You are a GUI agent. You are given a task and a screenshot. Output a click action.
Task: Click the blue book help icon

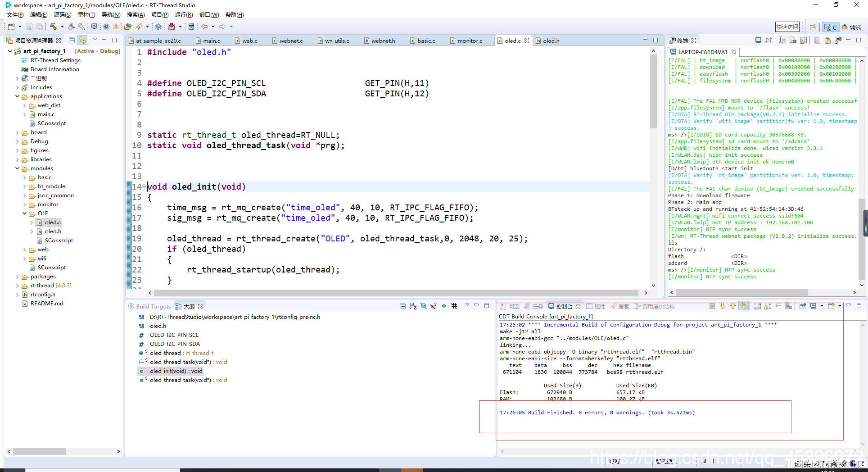click(158, 27)
